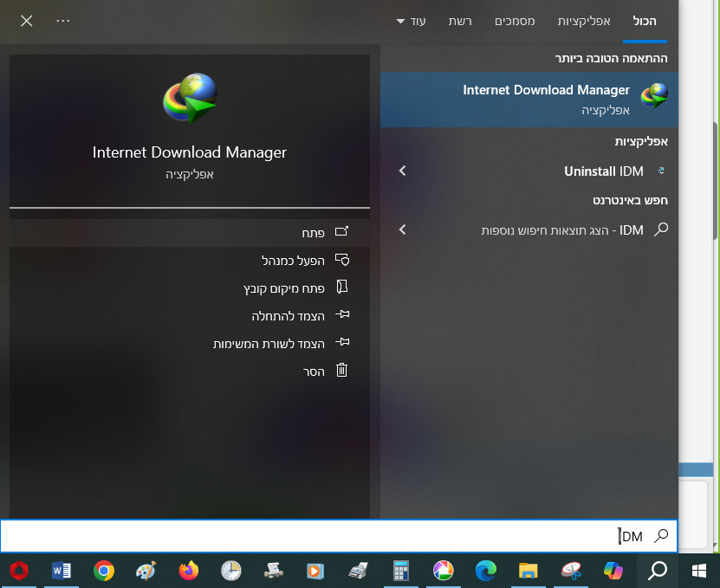Switch to the אפליקציות tab
720x588 pixels.
tap(584, 21)
